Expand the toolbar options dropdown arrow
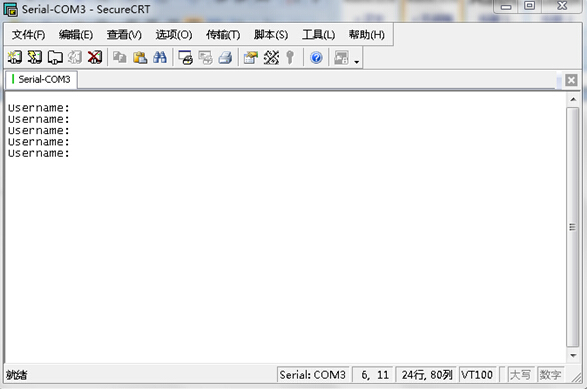This screenshot has height=389, width=587. [x=356, y=62]
